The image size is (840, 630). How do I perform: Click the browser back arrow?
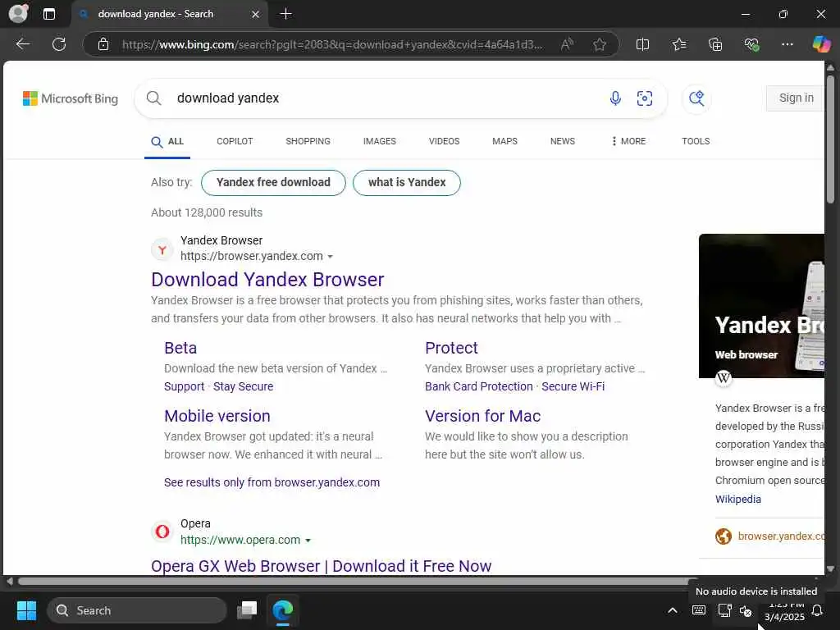coord(22,44)
